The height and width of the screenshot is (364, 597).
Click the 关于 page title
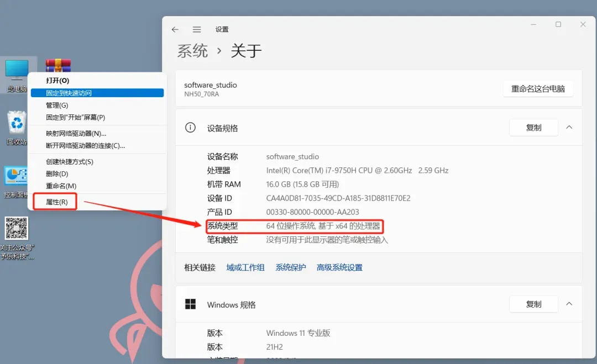coord(246,51)
